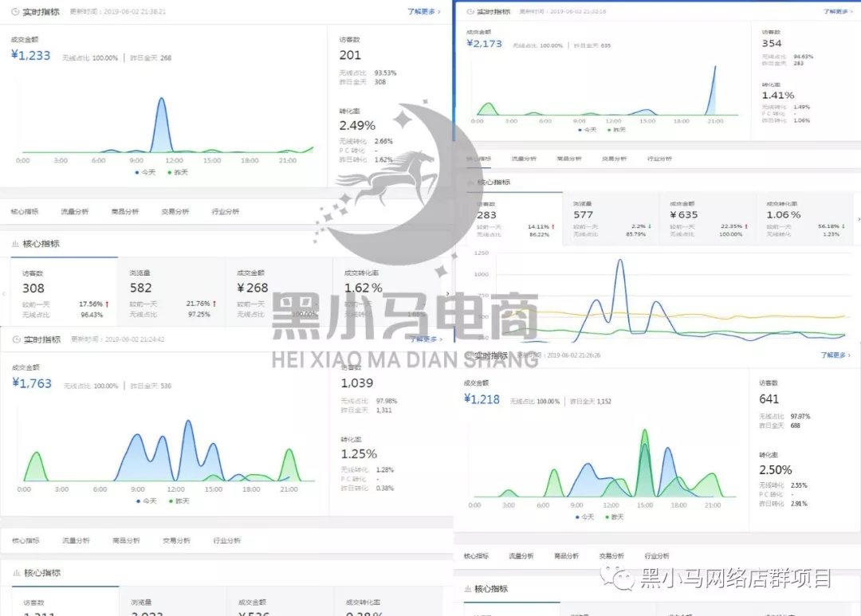Image resolution: width=861 pixels, height=616 pixels.
Task: Click the ¥1,233 成交金额 value
Action: point(31,56)
